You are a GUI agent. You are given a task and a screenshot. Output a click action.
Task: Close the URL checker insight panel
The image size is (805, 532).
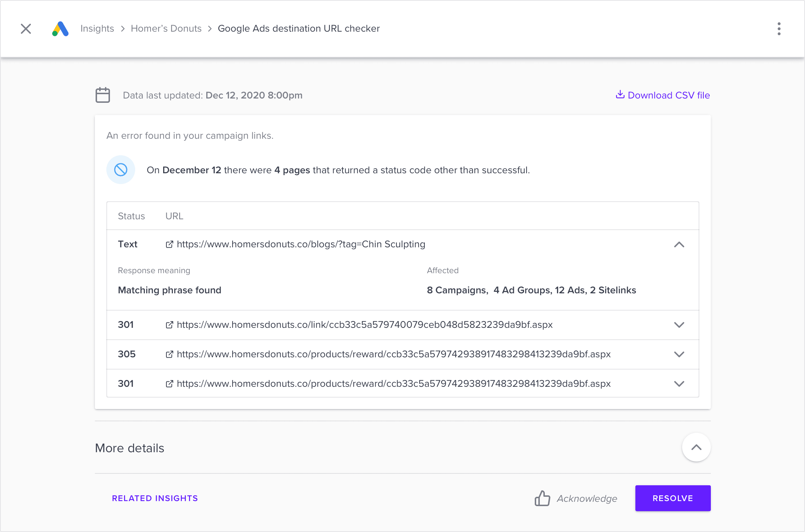coord(26,29)
